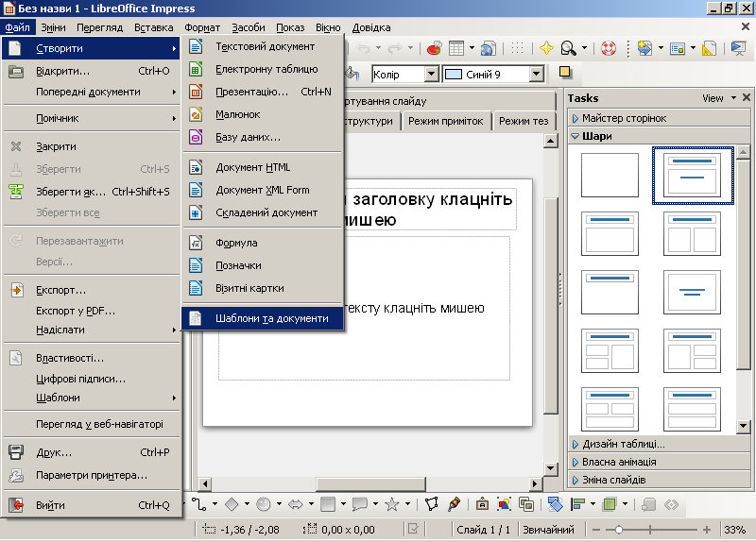This screenshot has height=542, width=756.
Task: Select the connector drawing tool
Action: (x=198, y=504)
